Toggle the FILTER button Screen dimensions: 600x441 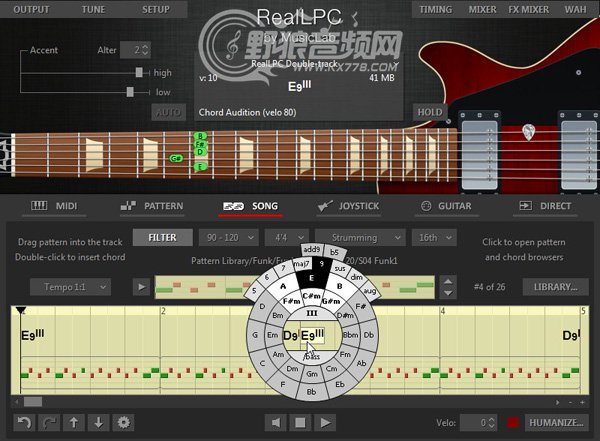pos(163,238)
